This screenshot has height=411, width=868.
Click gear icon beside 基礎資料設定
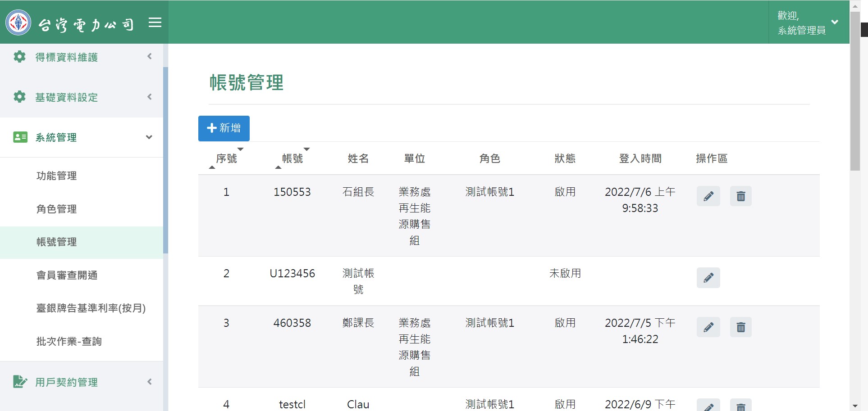[19, 97]
